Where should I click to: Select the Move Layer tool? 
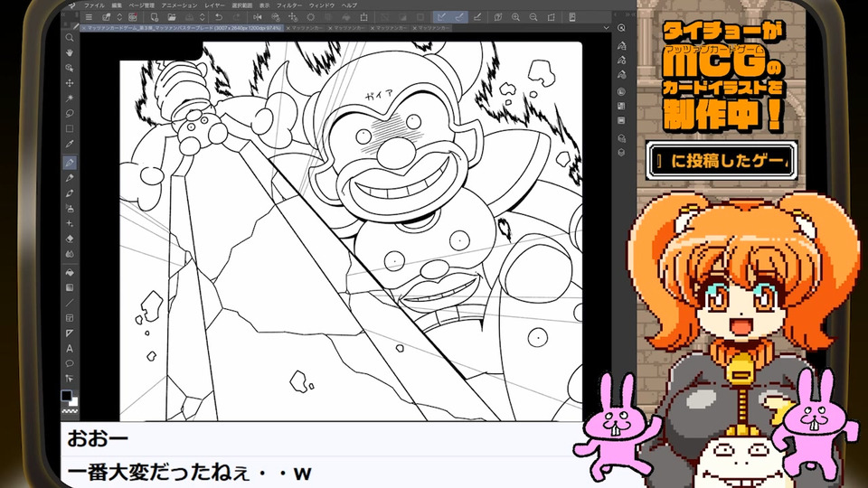pos(70,83)
